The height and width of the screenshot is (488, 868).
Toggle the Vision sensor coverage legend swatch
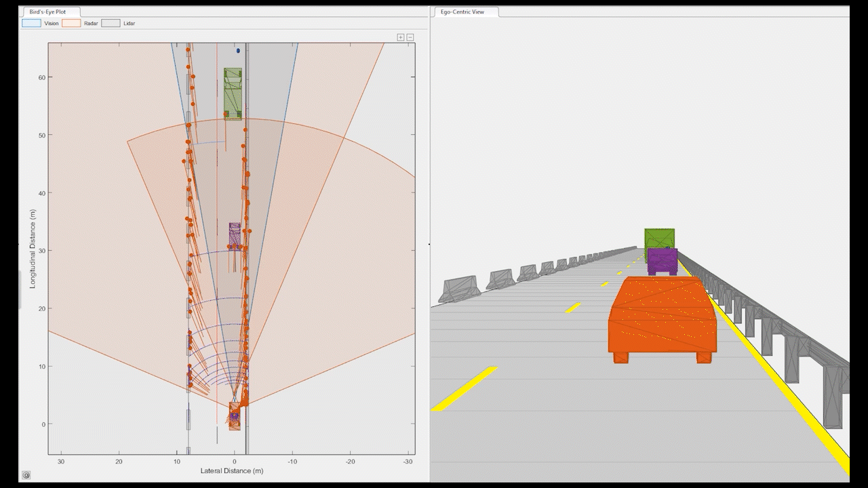point(31,23)
